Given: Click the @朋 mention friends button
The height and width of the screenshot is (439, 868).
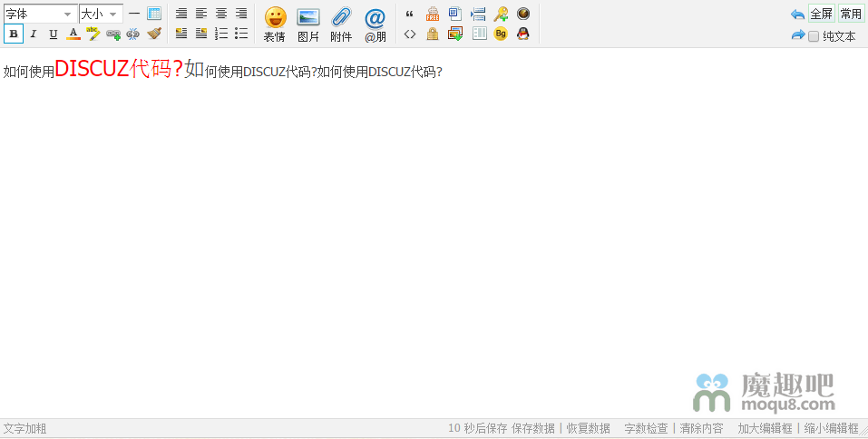Looking at the screenshot, I should (375, 24).
